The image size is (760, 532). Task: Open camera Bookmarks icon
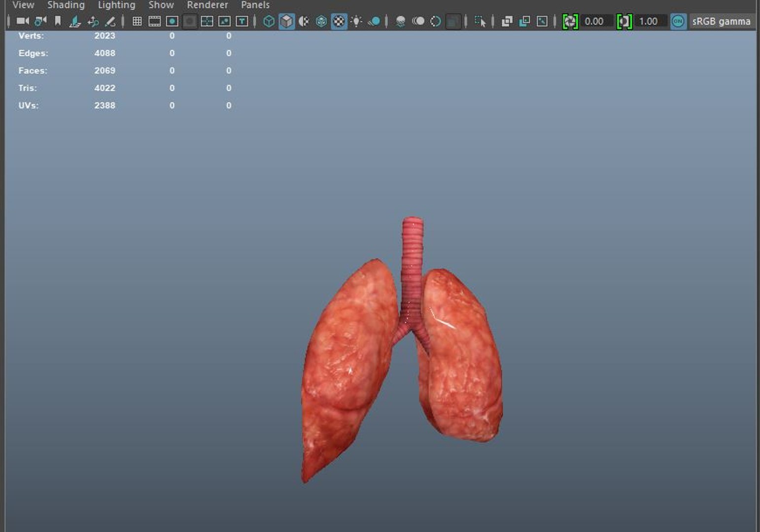coord(58,21)
